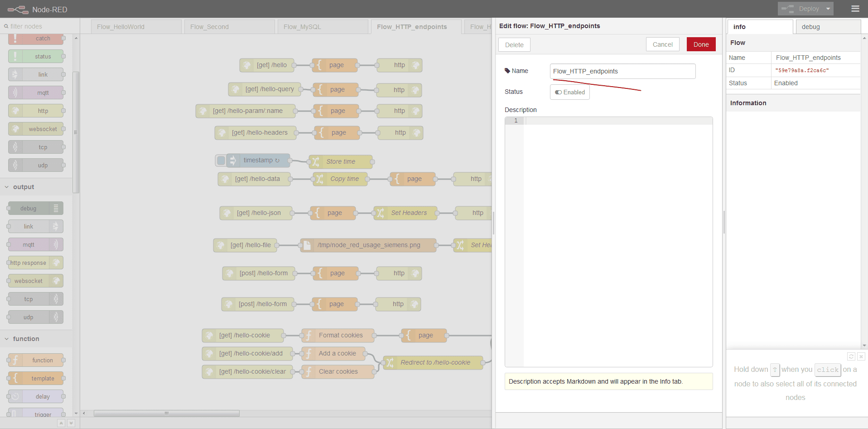Click the horizontal canvas scrollbar
868x429 pixels.
click(x=166, y=413)
